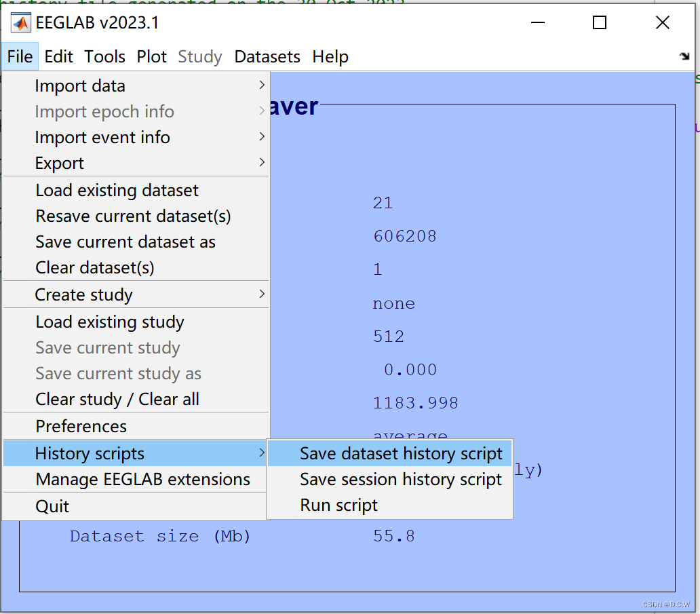Image resolution: width=700 pixels, height=614 pixels.
Task: Click the value 1183.998
Action: click(x=416, y=403)
